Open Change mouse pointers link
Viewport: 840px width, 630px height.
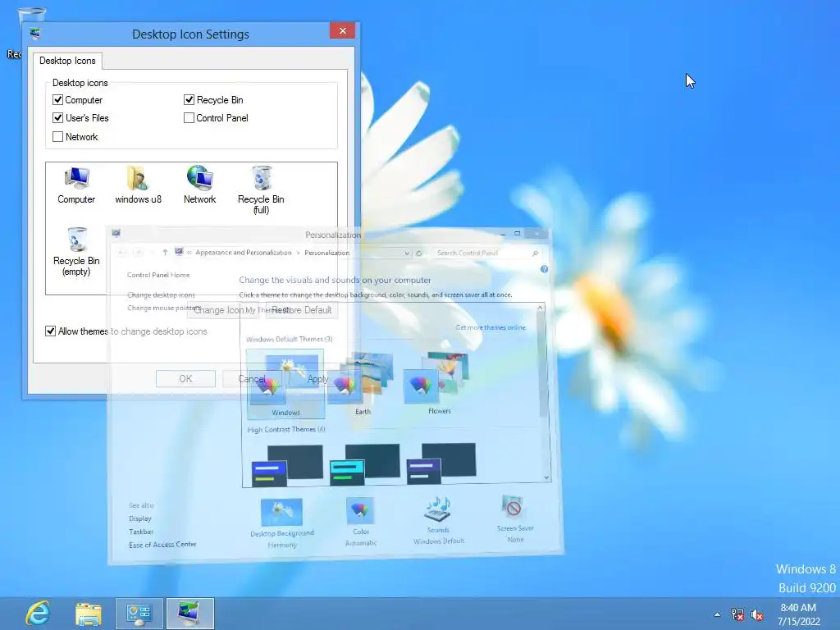pos(163,308)
